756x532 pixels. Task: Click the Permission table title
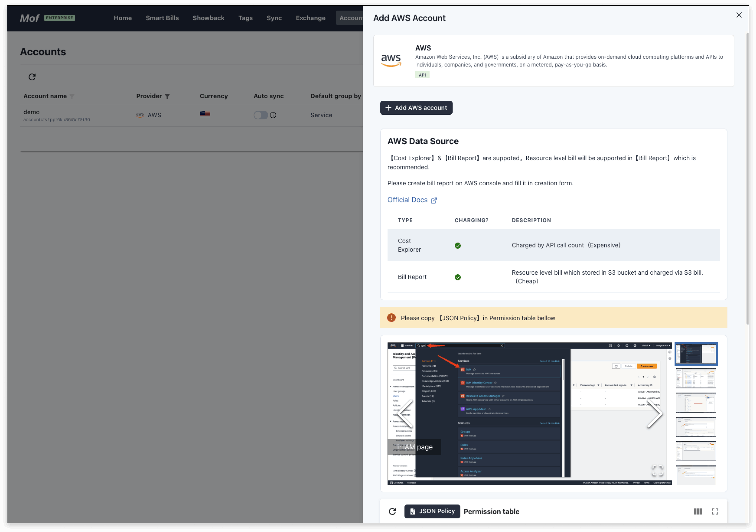coord(491,511)
